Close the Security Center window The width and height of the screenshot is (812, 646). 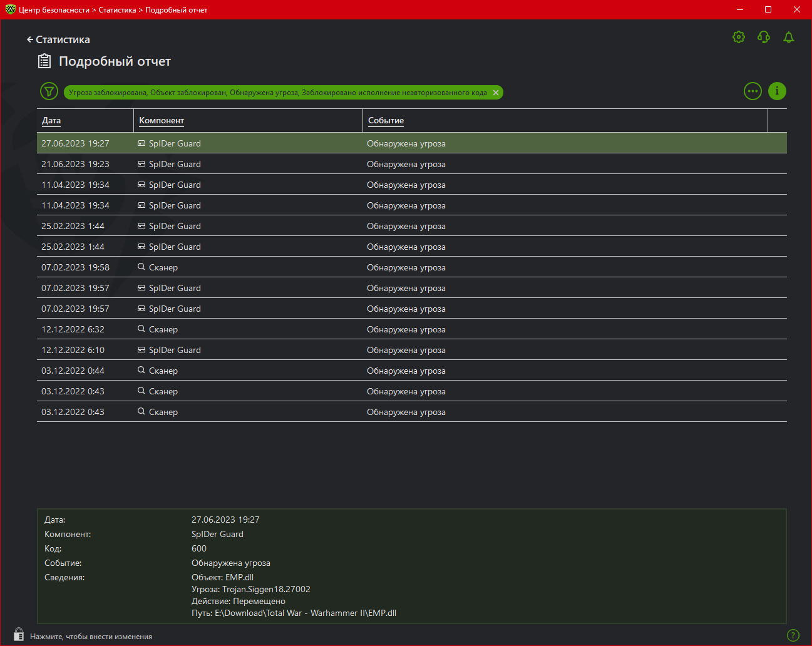797,9
